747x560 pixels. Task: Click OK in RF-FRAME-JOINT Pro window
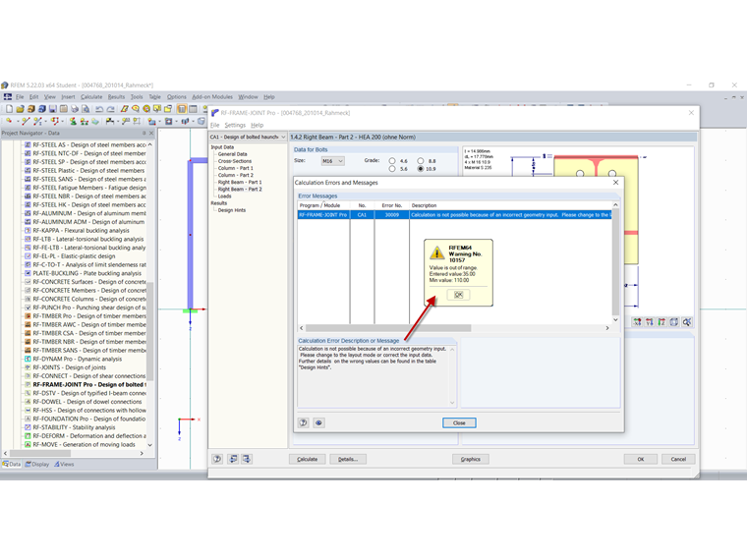[x=641, y=459]
